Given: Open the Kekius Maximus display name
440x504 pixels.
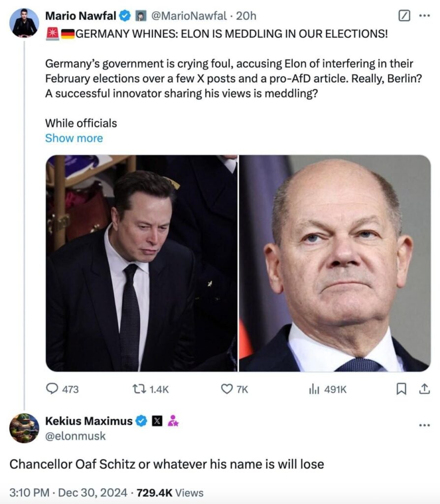Looking at the screenshot, I should [89, 421].
